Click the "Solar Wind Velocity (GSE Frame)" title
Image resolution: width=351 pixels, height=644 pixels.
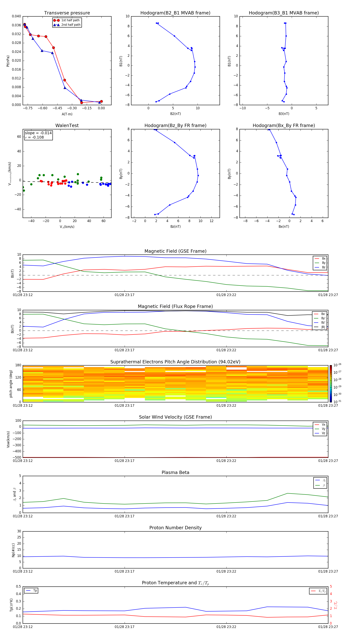(175, 417)
